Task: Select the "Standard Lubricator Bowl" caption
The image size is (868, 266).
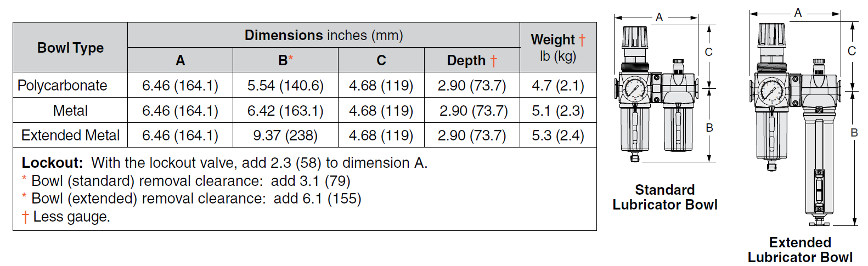Action: click(x=665, y=197)
